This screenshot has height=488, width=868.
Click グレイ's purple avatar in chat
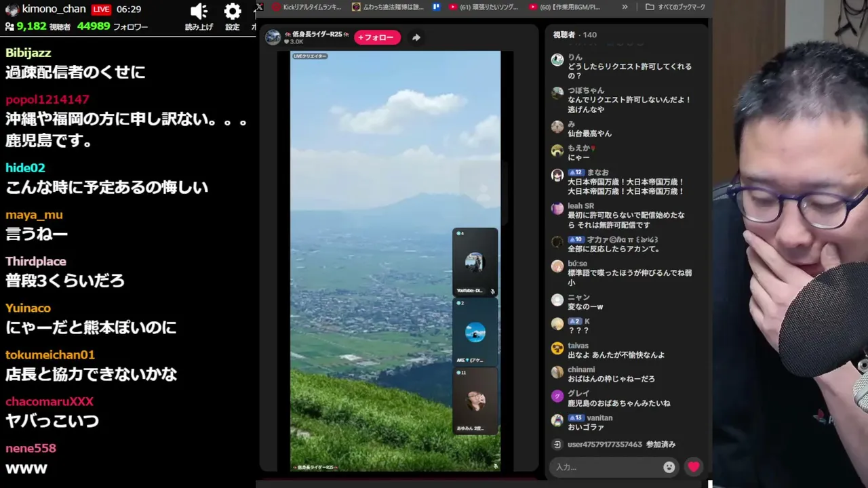[557, 396]
